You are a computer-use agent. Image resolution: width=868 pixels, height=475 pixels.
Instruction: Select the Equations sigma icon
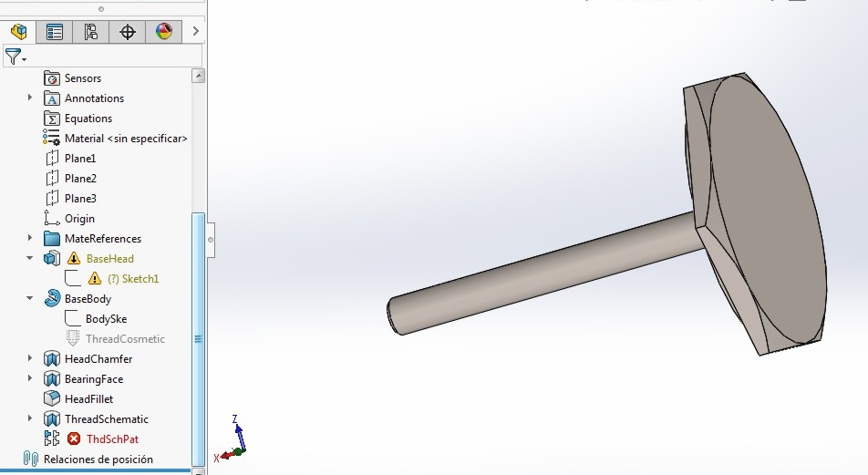point(51,119)
